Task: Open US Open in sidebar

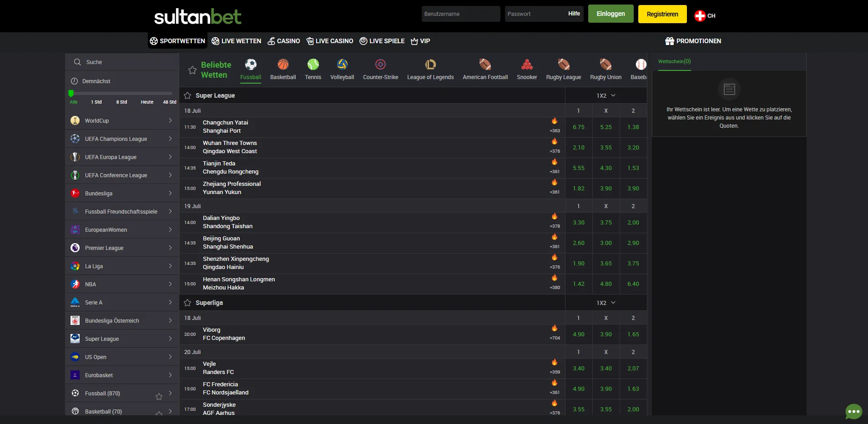Action: pyautogui.click(x=122, y=357)
